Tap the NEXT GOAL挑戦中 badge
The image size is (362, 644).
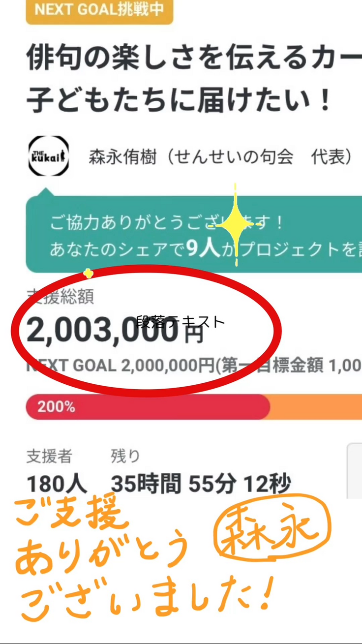point(99,11)
